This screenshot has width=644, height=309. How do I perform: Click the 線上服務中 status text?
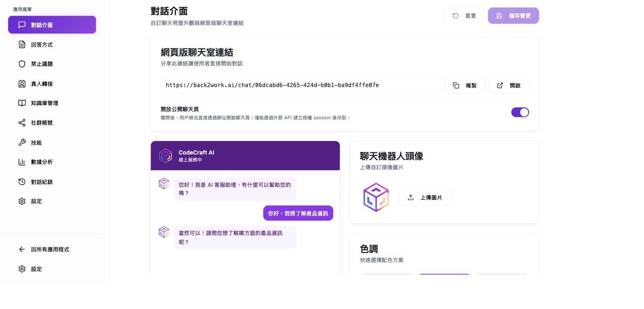[190, 160]
